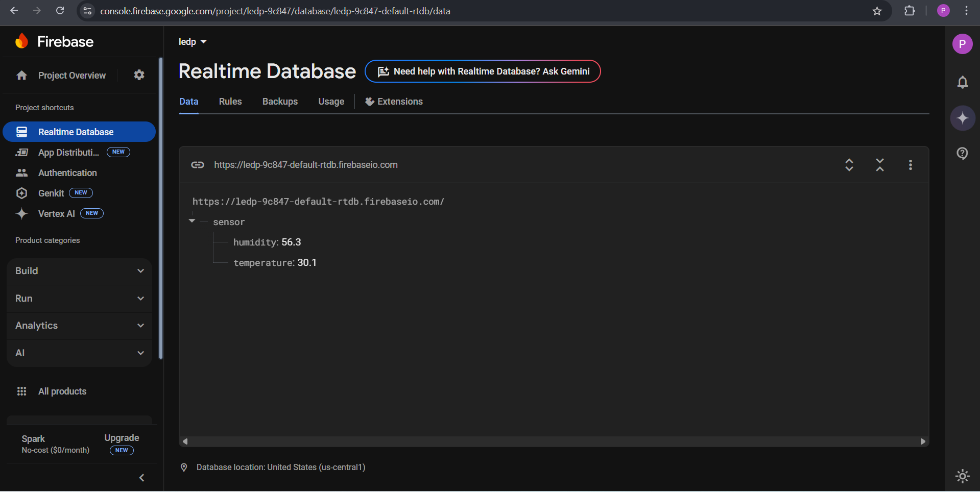This screenshot has width=980, height=492.
Task: Open notifications bell icon
Action: (x=963, y=82)
